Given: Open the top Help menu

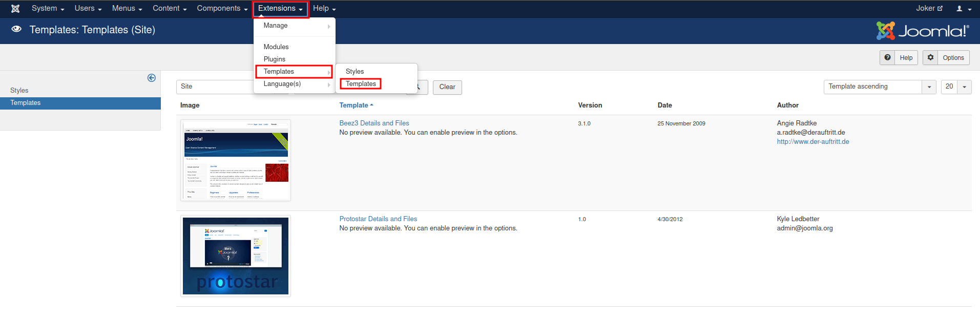Looking at the screenshot, I should click(x=324, y=8).
